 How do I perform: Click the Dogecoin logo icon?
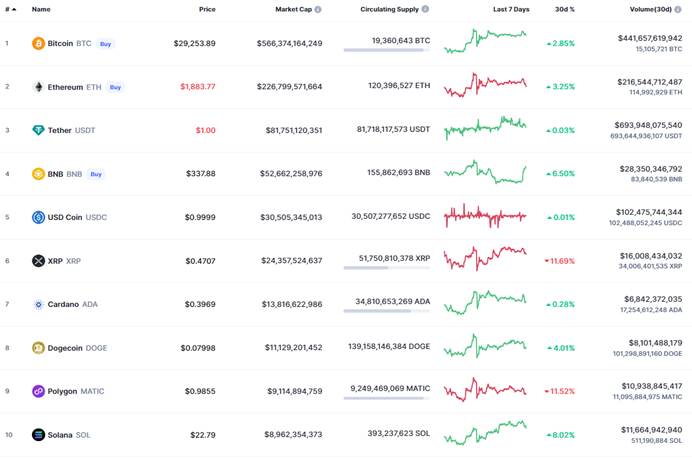(38, 348)
